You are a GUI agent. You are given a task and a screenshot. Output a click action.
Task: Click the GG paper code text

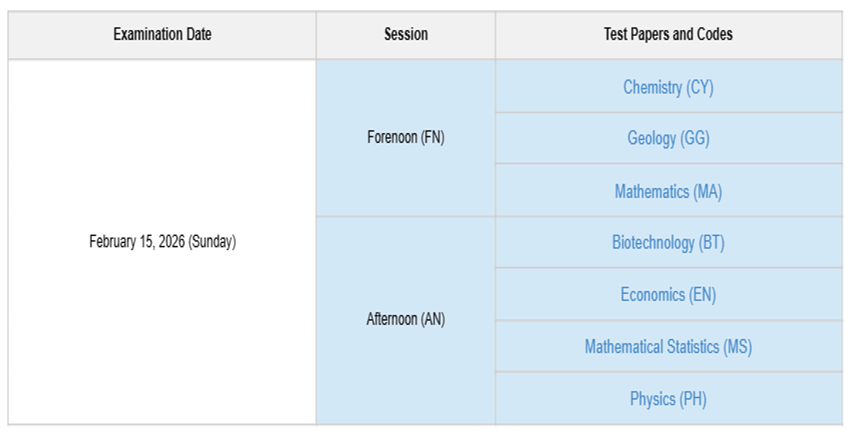point(695,139)
